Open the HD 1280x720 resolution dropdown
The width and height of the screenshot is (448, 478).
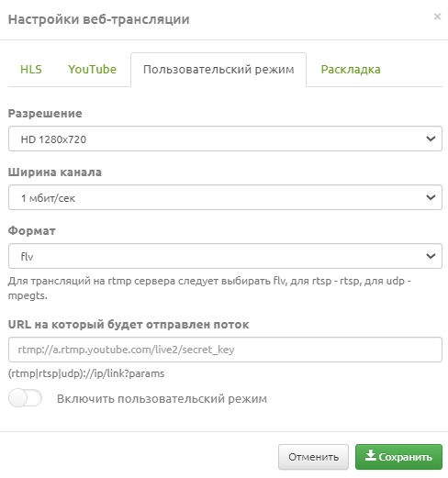[x=225, y=139]
